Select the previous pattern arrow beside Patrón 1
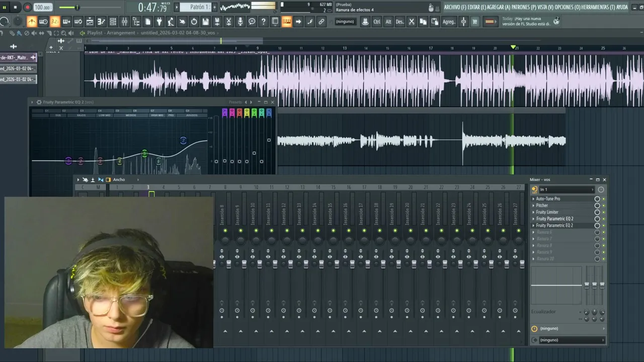 pyautogui.click(x=177, y=8)
